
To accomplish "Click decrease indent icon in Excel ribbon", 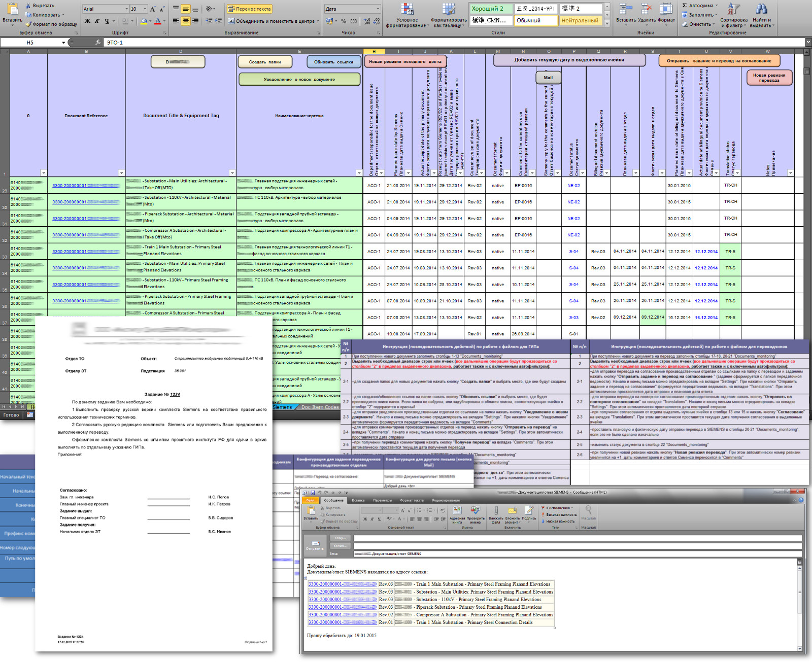I will (x=209, y=21).
